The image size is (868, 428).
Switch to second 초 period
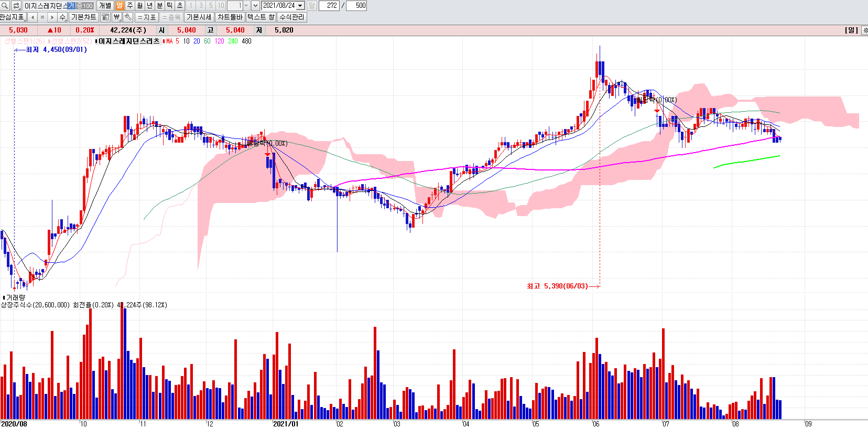pos(179,5)
